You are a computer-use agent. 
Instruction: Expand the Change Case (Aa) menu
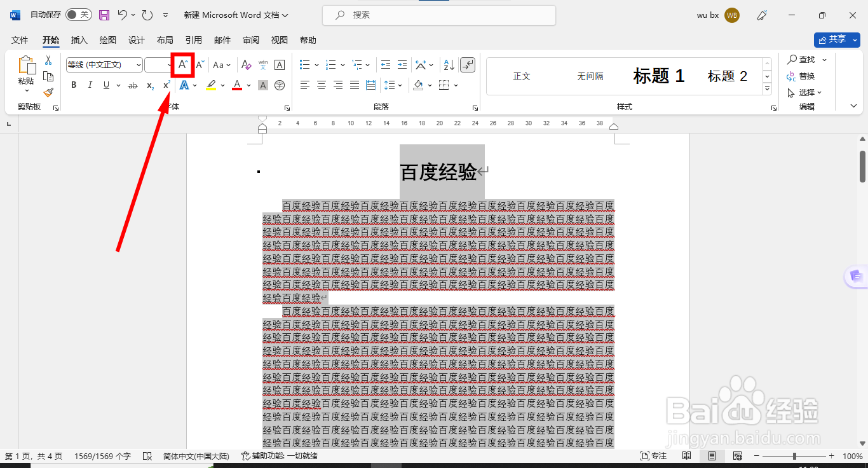[x=222, y=65]
